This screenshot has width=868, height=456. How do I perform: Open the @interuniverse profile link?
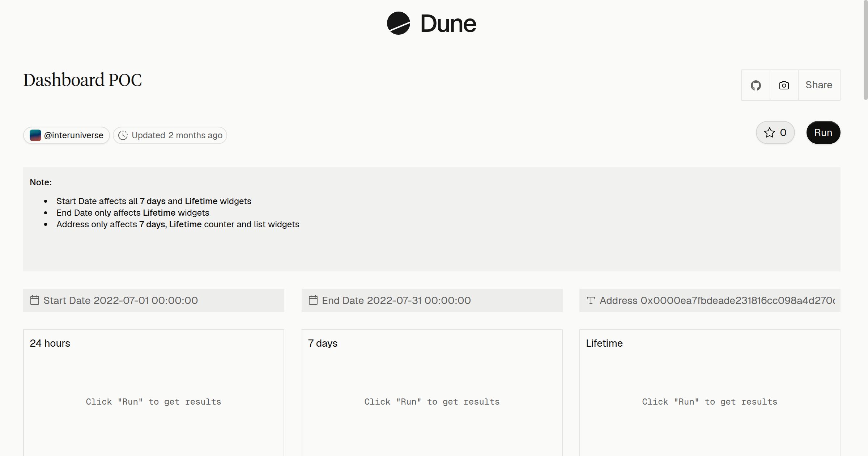pyautogui.click(x=67, y=135)
